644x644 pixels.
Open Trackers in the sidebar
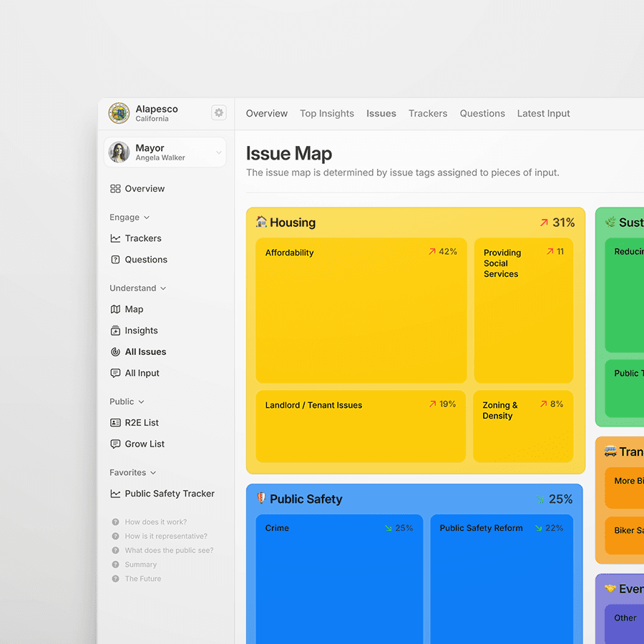pyautogui.click(x=135, y=238)
